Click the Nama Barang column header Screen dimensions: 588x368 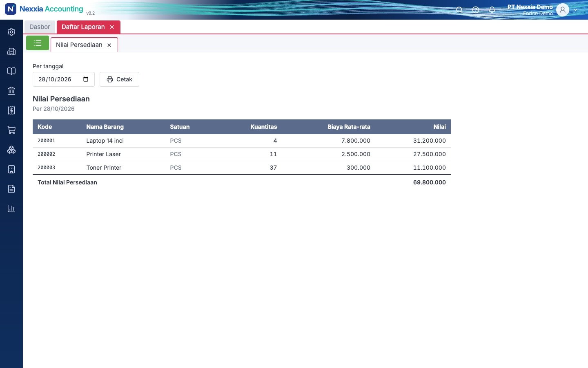[x=105, y=127]
